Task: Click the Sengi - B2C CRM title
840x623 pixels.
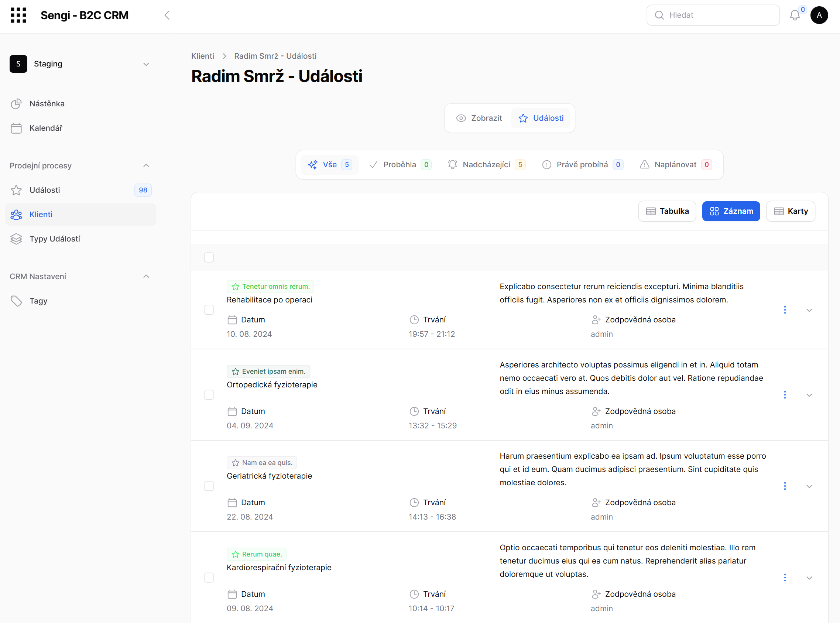Action: [85, 16]
